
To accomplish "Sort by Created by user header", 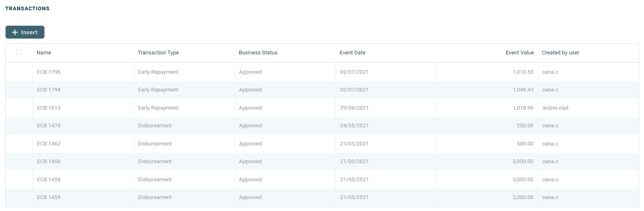I will point(560,53).
